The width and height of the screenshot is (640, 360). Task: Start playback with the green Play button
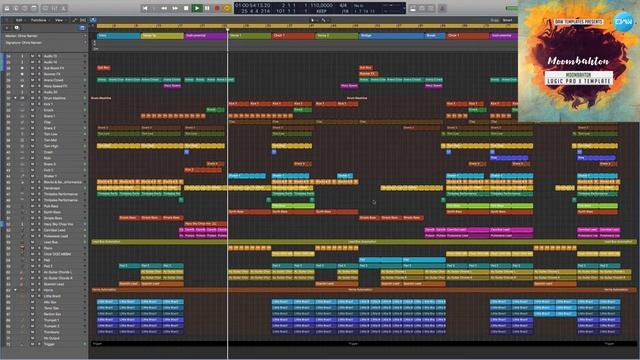coord(197,8)
